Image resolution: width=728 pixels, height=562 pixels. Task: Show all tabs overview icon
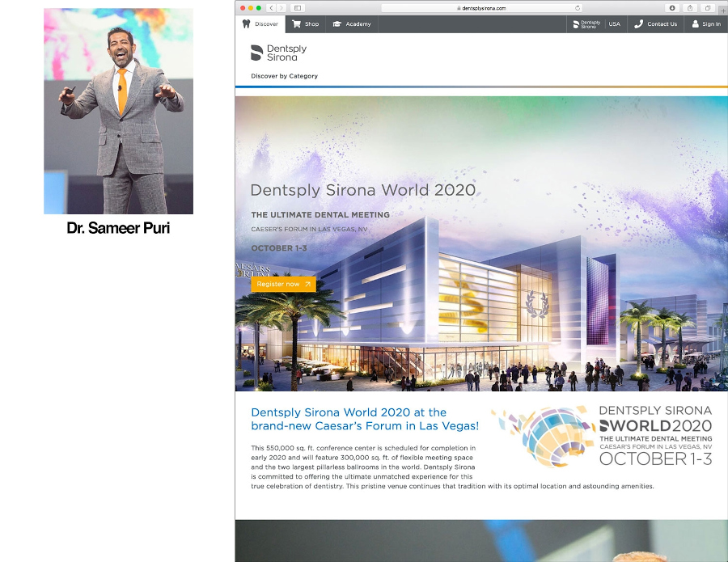tap(708, 8)
